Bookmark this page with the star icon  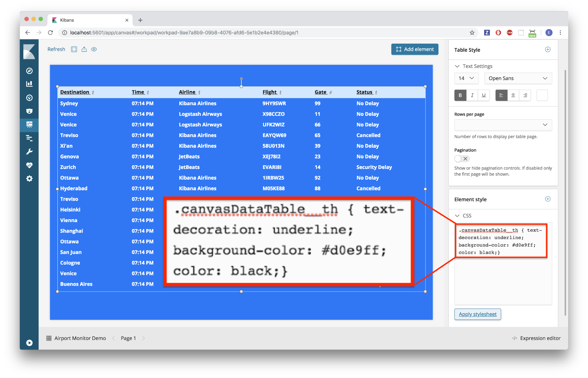click(472, 33)
